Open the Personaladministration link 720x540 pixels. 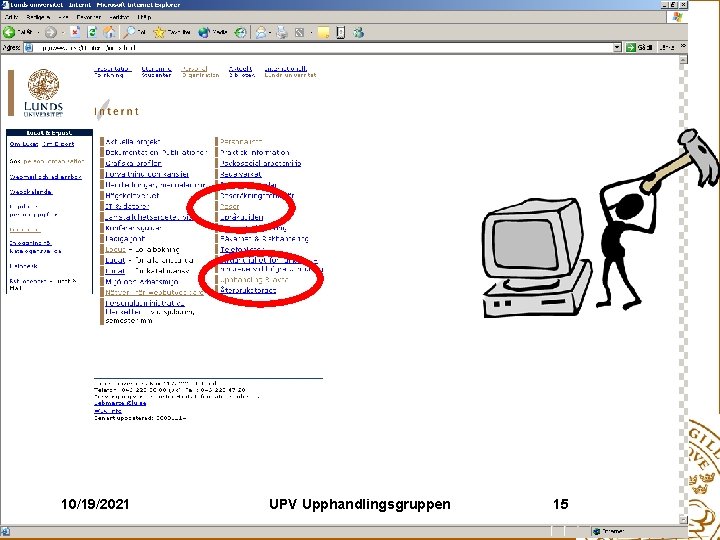pyautogui.click(x=145, y=303)
